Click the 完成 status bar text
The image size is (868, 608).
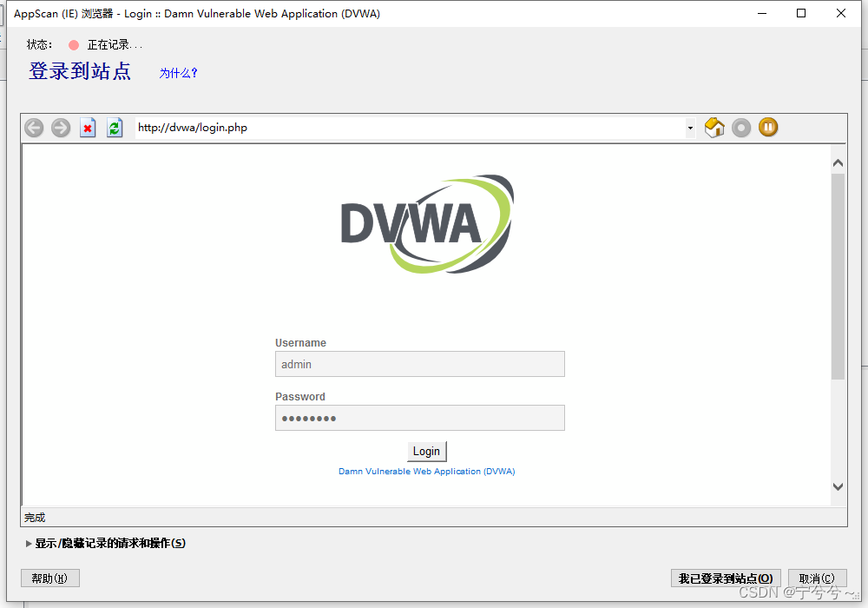pyautogui.click(x=35, y=518)
